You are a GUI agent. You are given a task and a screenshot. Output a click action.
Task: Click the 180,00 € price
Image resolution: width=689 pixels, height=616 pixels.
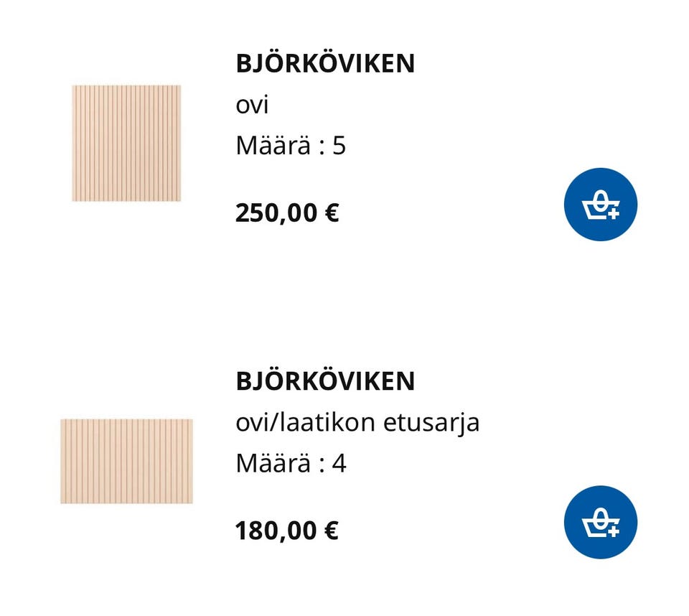[287, 531]
